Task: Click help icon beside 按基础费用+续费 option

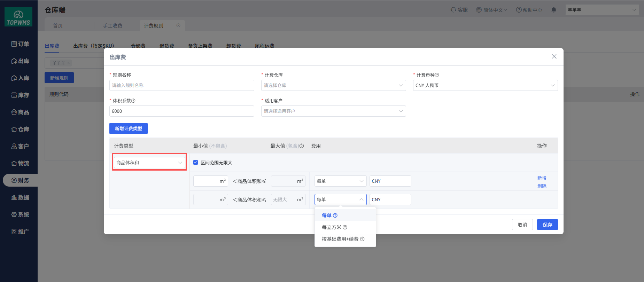Action: coord(362,239)
